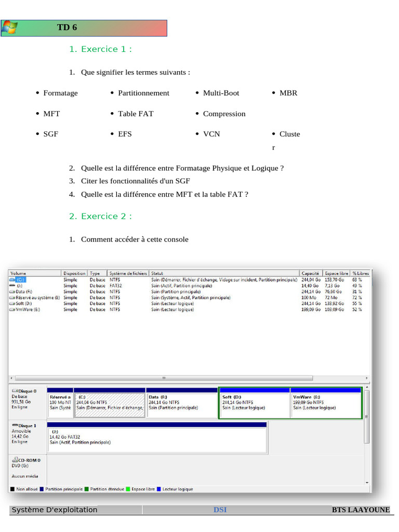
Task: Sort by the Statut column header
Action: pos(224,273)
